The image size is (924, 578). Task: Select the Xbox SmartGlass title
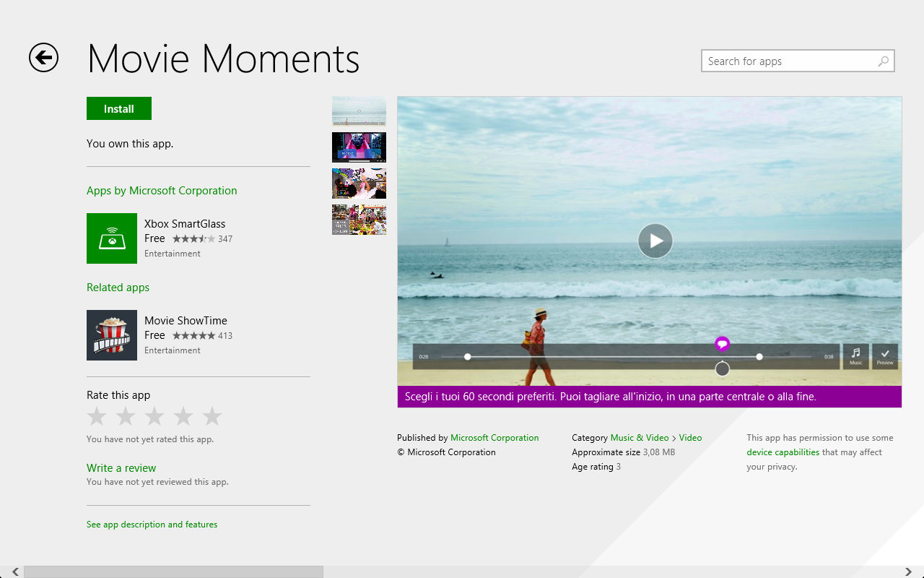[185, 224]
